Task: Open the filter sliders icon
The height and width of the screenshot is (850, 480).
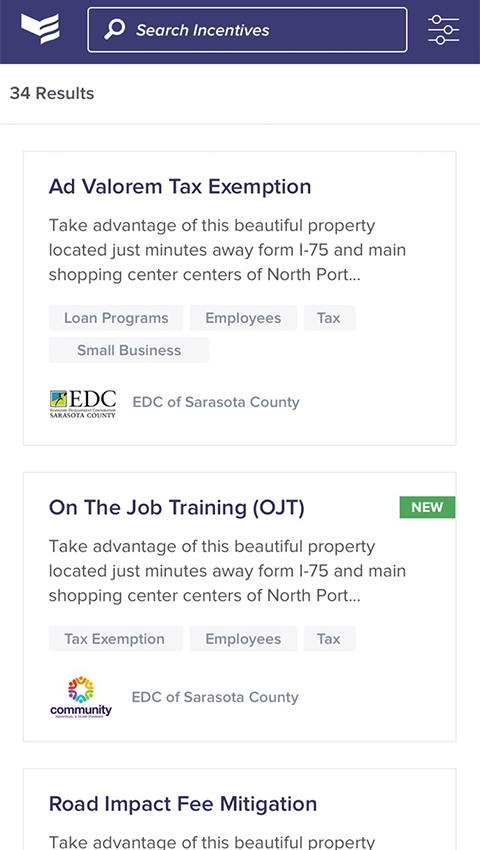Action: pyautogui.click(x=443, y=30)
